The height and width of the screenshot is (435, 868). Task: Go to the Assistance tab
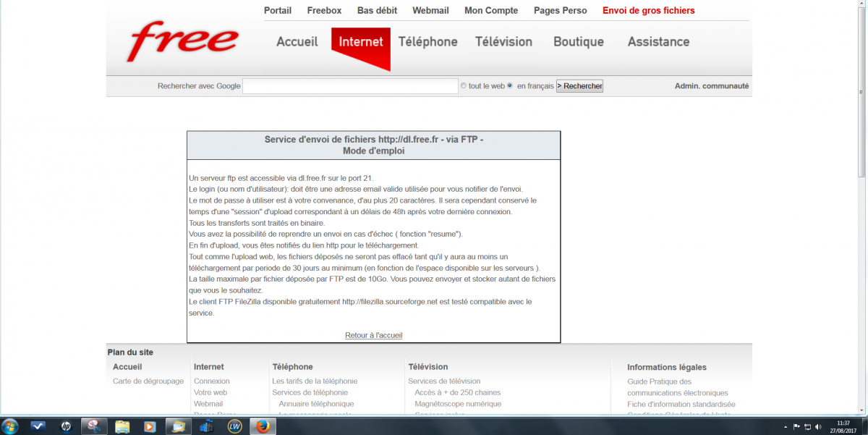[x=658, y=42]
